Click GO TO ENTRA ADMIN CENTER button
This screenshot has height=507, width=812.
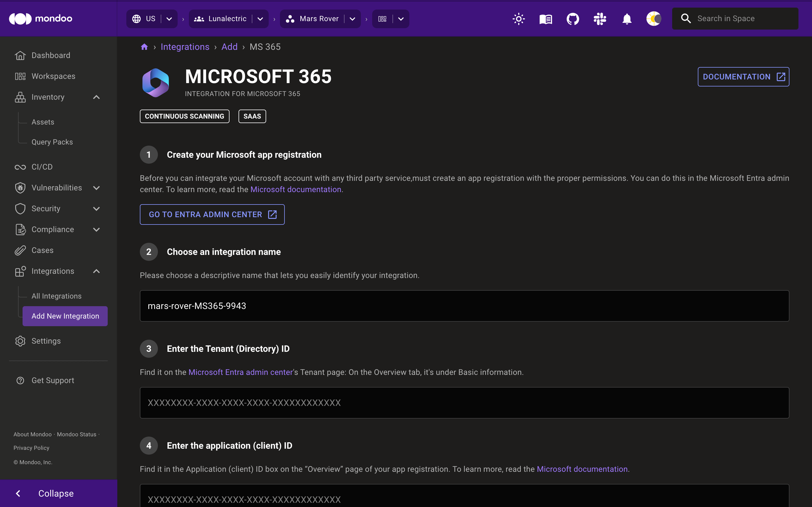tap(212, 214)
